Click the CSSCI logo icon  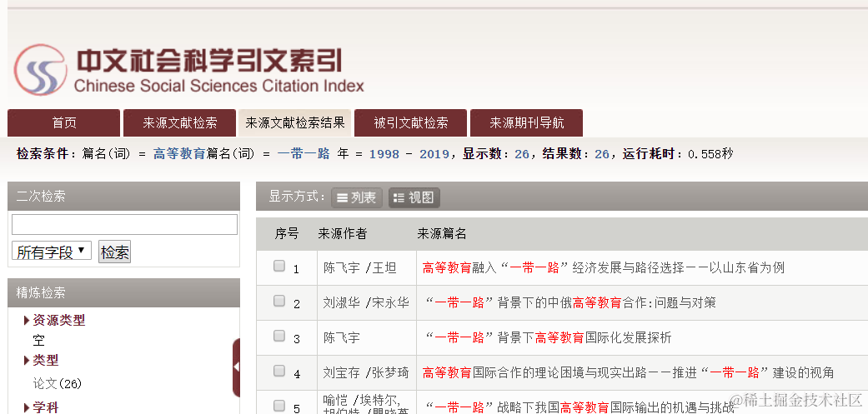click(x=40, y=70)
